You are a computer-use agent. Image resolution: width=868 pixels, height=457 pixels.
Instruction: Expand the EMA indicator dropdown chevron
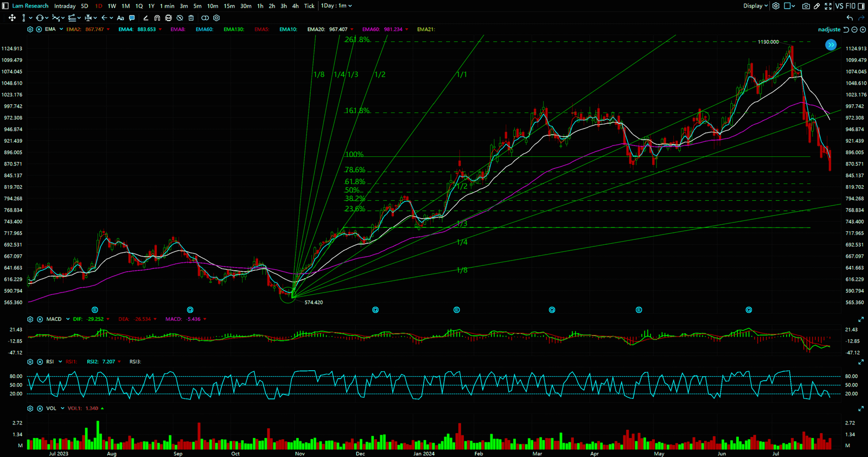point(61,29)
